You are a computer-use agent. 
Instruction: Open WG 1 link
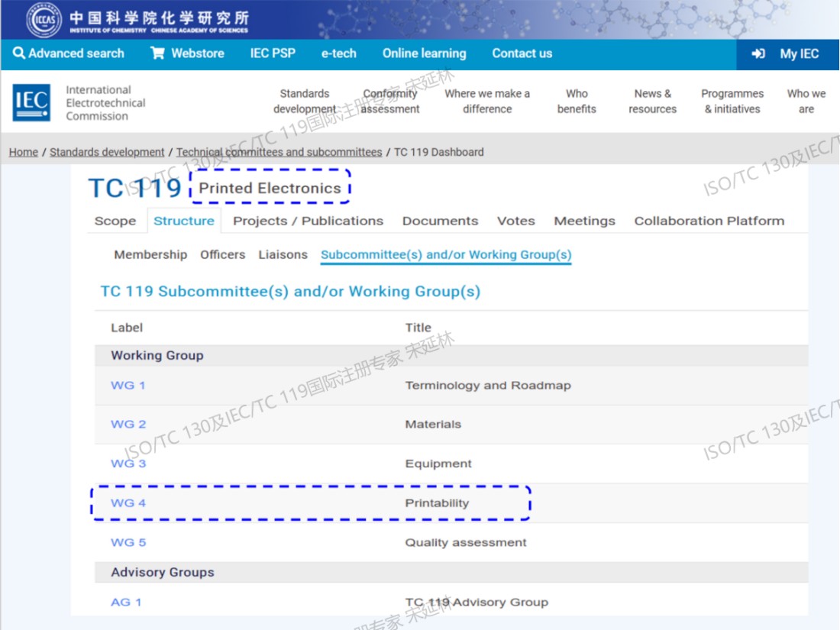pyautogui.click(x=128, y=385)
